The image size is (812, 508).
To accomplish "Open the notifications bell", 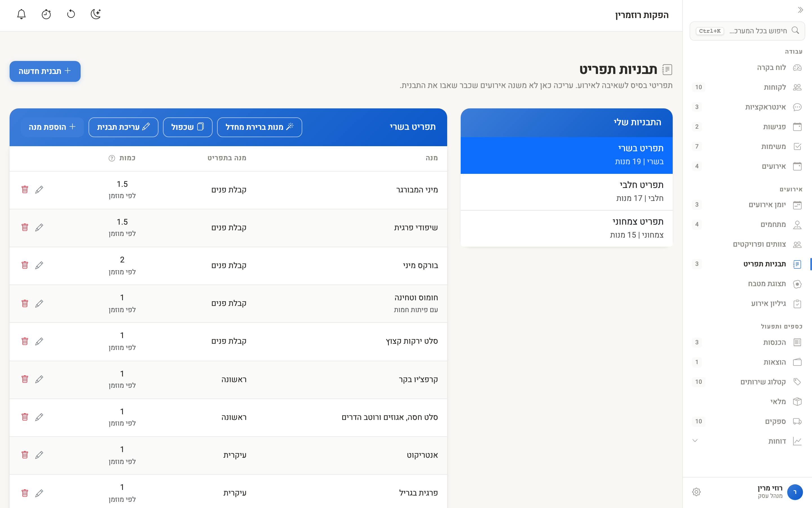I will [21, 14].
